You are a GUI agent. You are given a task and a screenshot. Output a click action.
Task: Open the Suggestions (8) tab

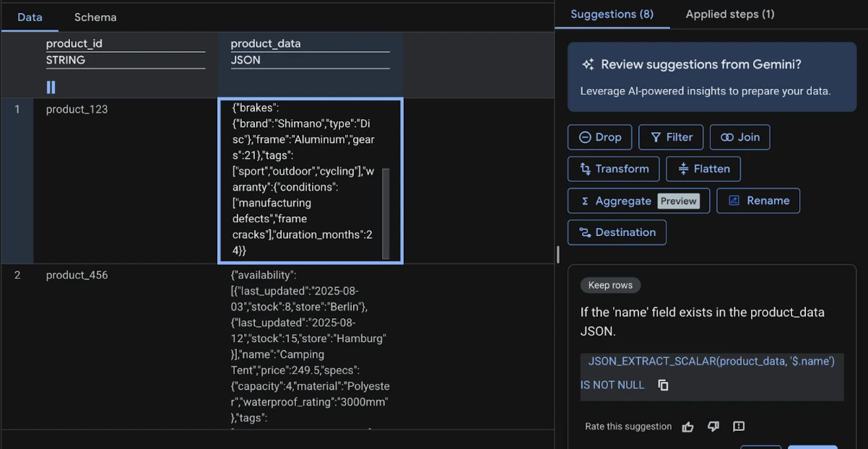point(612,14)
